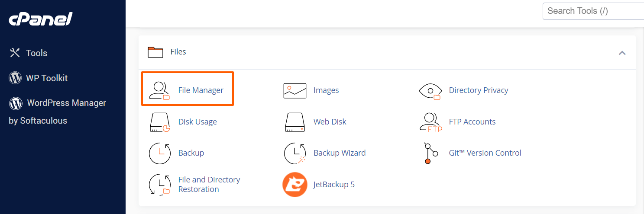Open the Git Version Control link
This screenshot has height=214, width=644.
coord(485,153)
